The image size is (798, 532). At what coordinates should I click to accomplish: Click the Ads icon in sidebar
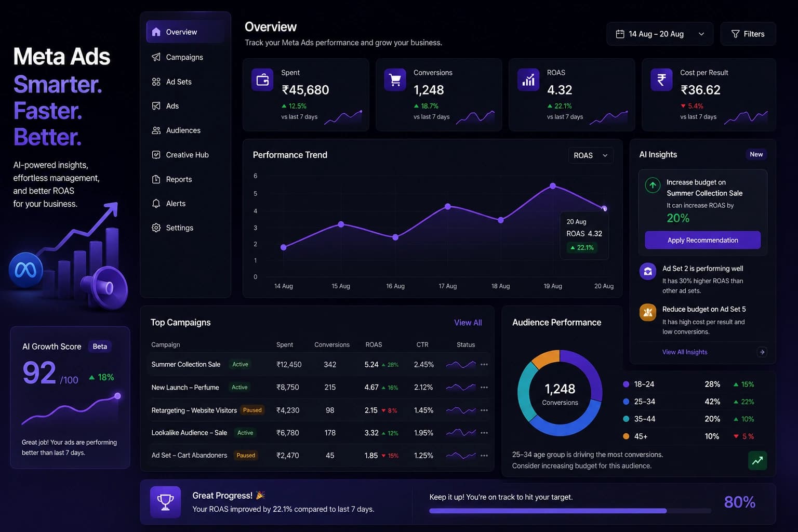pyautogui.click(x=156, y=106)
